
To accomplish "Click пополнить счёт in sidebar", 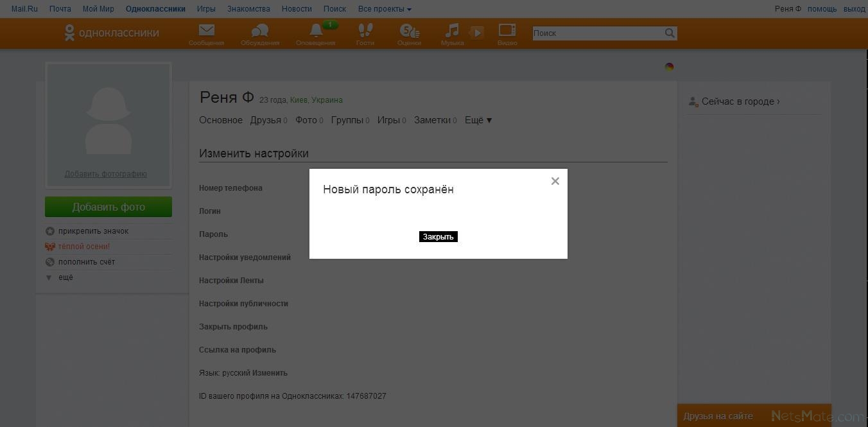I will (86, 262).
